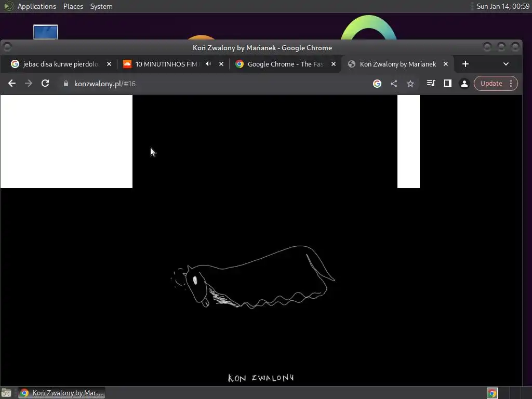This screenshot has width=532, height=399.
Task: Close the Google Chrome - The Fas tab
Action: coord(334,64)
